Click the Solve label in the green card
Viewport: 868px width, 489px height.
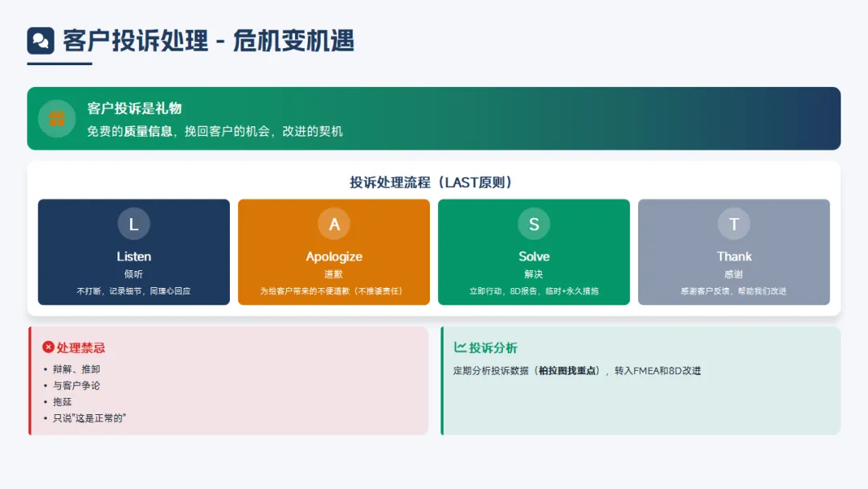(534, 257)
